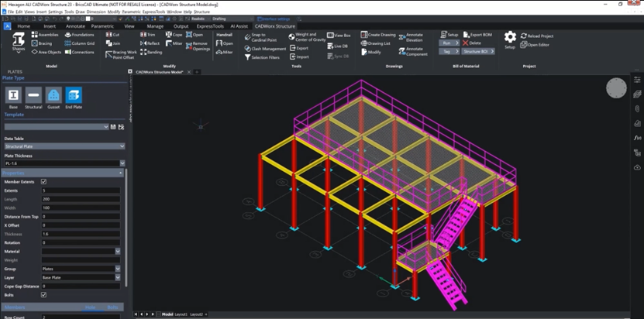The image size is (644, 319).
Task: Open Selection Filters
Action: click(x=262, y=57)
